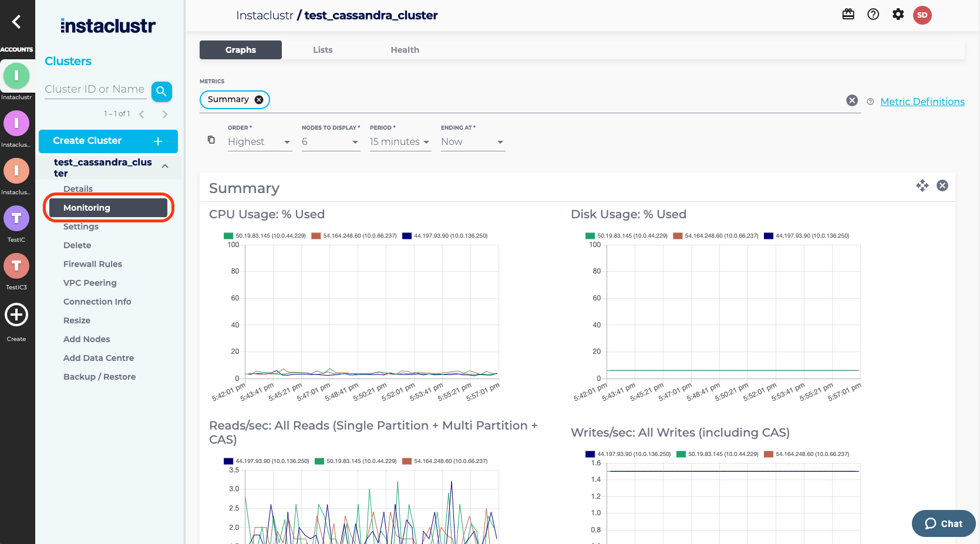Click the Cluster ID or Name field
980x544 pixels.
pos(95,89)
